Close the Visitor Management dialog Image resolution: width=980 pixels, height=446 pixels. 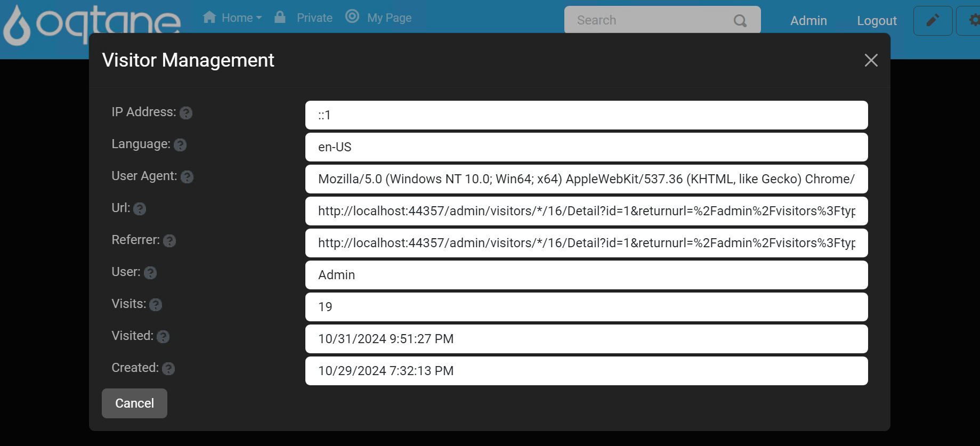point(871,60)
